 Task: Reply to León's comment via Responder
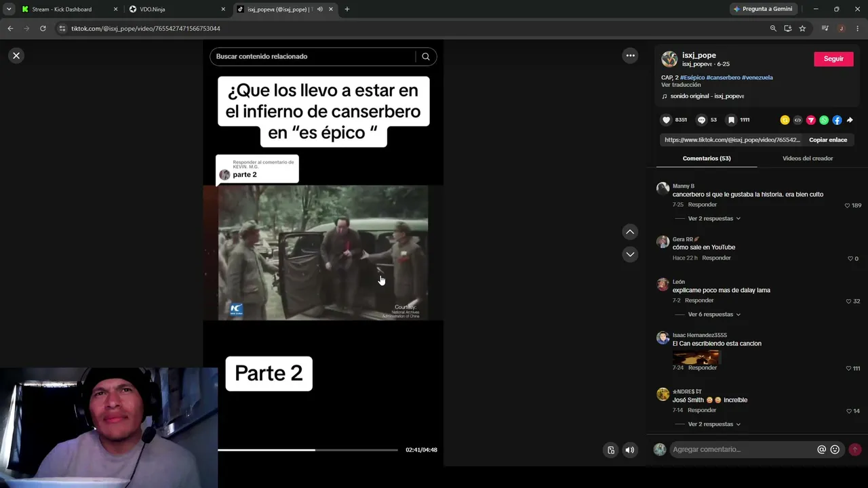click(x=699, y=300)
